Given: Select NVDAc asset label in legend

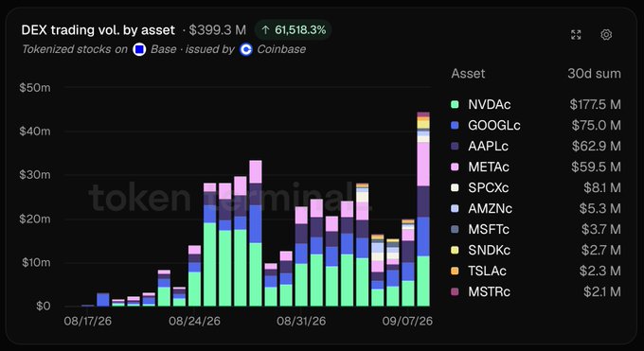Looking at the screenshot, I should click(x=490, y=104).
